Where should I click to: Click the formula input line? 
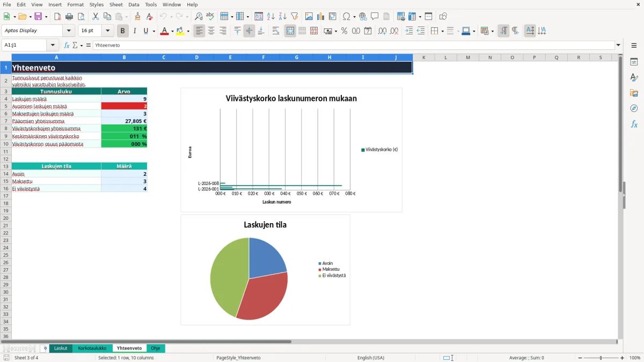354,46
